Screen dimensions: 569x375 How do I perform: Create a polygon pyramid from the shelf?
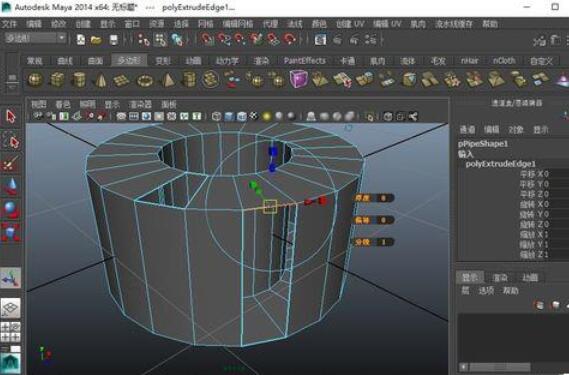[167, 80]
